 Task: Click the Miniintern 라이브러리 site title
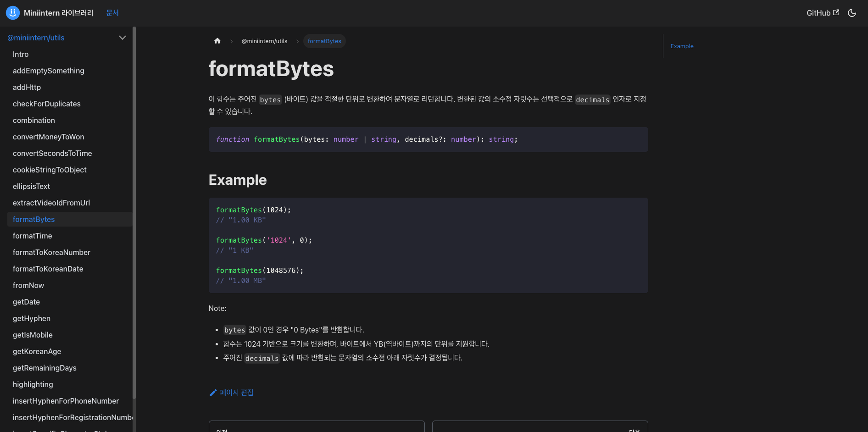[58, 13]
